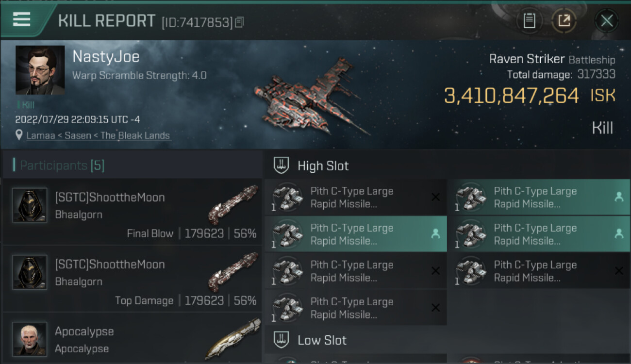Toggle the dropped-item person icon on highlighted left missile launcher
Viewport: 631px width, 364px height.
coord(435,234)
